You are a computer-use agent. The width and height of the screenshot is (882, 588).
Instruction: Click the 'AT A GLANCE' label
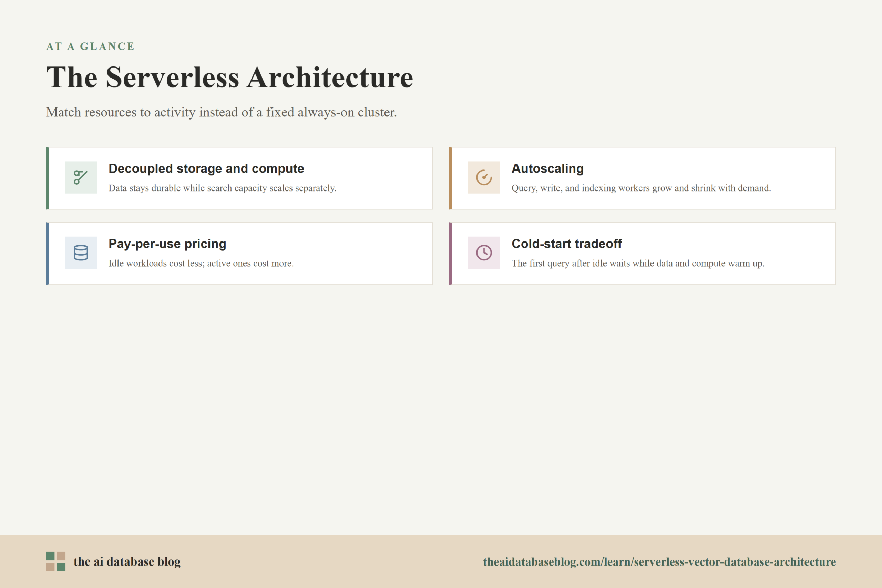pos(90,46)
